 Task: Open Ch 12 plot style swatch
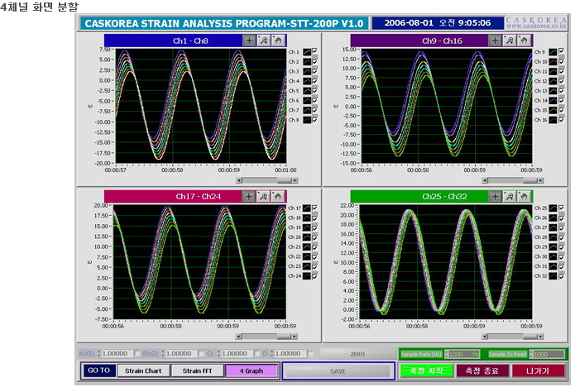click(553, 81)
